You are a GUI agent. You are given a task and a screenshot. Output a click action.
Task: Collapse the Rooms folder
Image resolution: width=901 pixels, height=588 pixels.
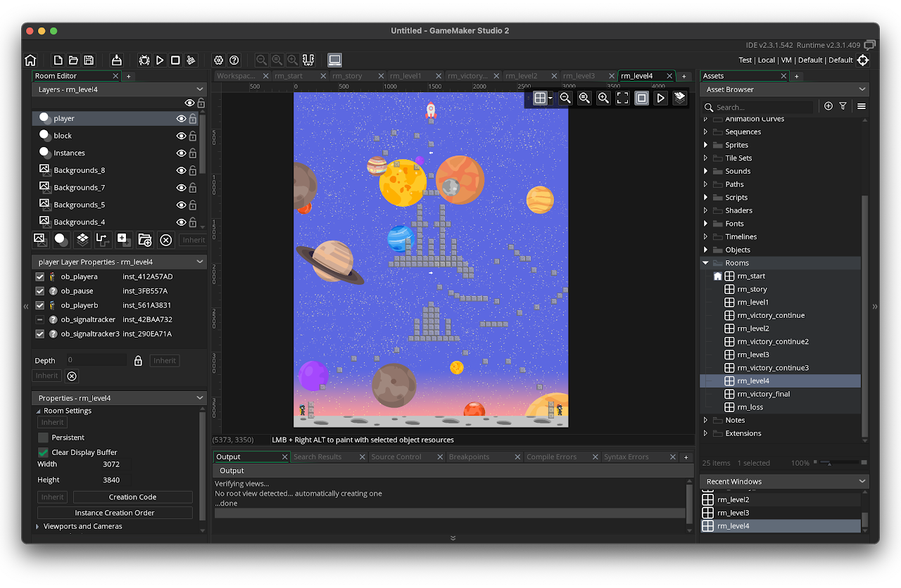pyautogui.click(x=706, y=263)
